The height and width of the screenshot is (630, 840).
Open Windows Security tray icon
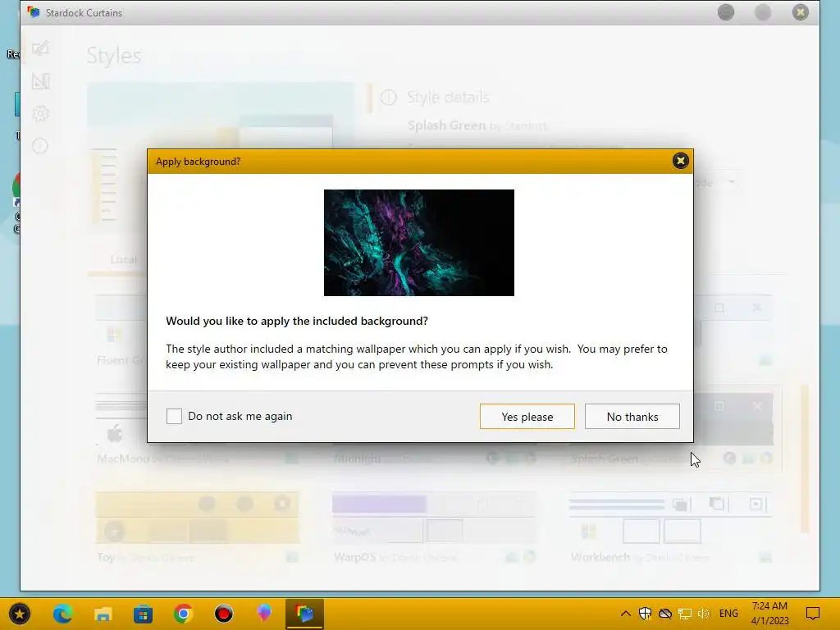point(645,614)
